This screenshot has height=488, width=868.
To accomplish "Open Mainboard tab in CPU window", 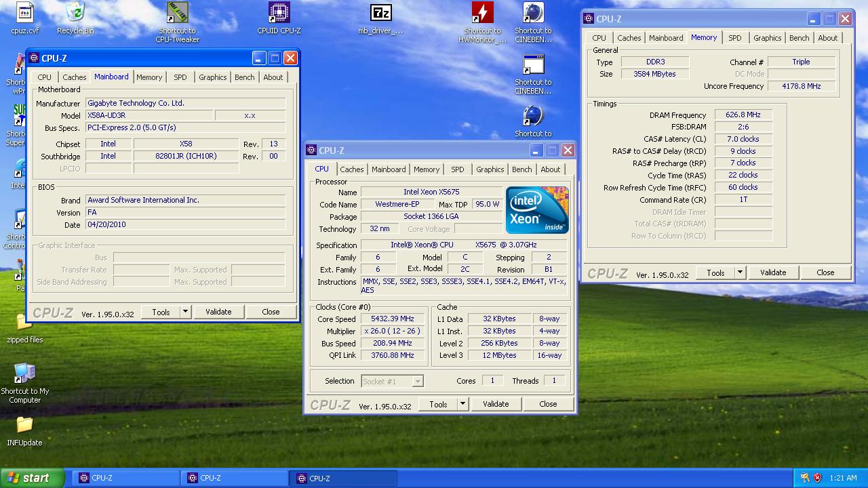I will pyautogui.click(x=389, y=169).
